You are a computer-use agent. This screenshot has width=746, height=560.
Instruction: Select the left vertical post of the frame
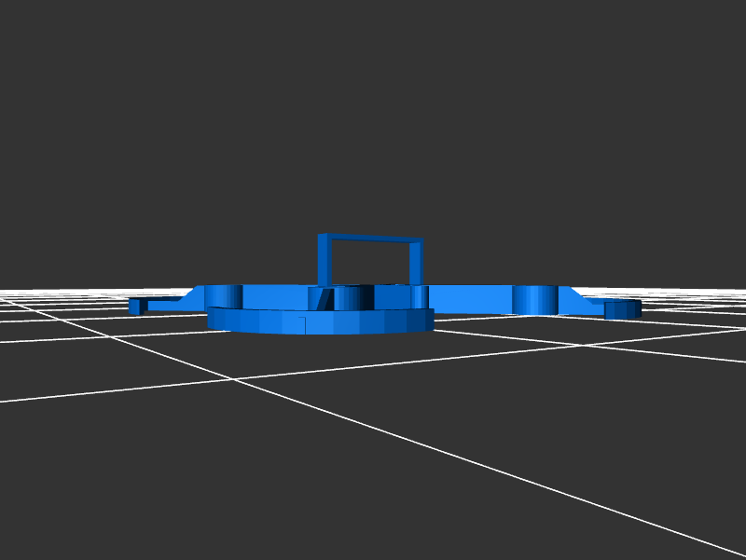(323, 259)
